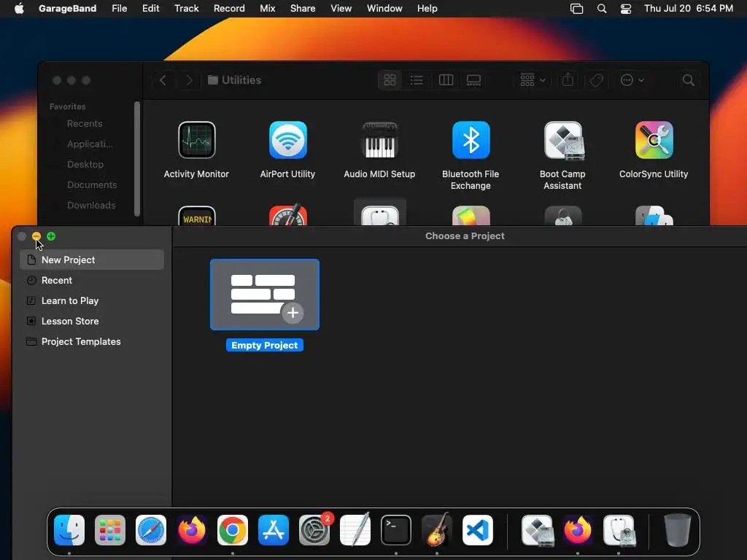Minimize the Choose a Project window
This screenshot has width=747, height=560.
click(x=36, y=236)
